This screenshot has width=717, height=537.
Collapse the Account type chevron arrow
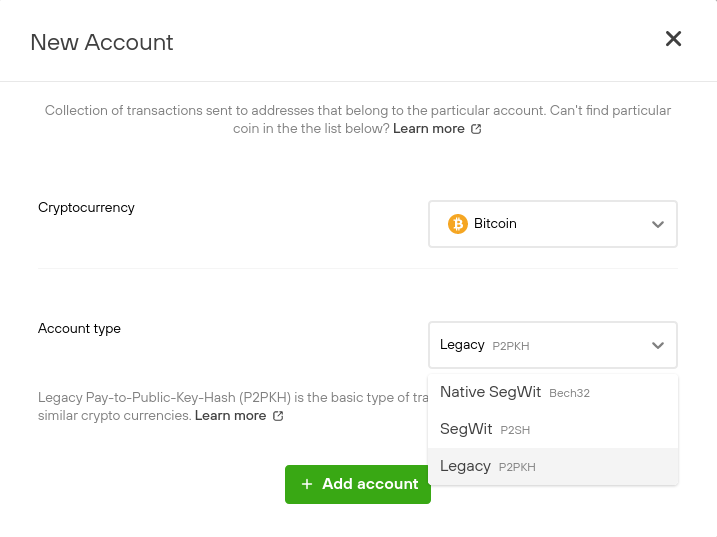[x=658, y=345]
